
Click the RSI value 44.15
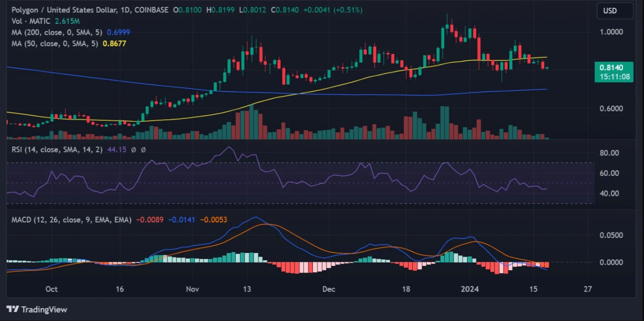(117, 150)
